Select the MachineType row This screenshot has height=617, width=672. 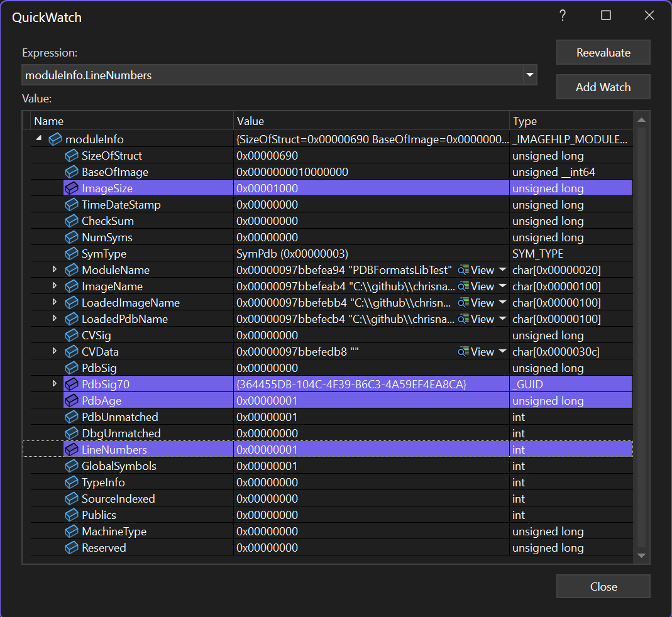(x=332, y=532)
